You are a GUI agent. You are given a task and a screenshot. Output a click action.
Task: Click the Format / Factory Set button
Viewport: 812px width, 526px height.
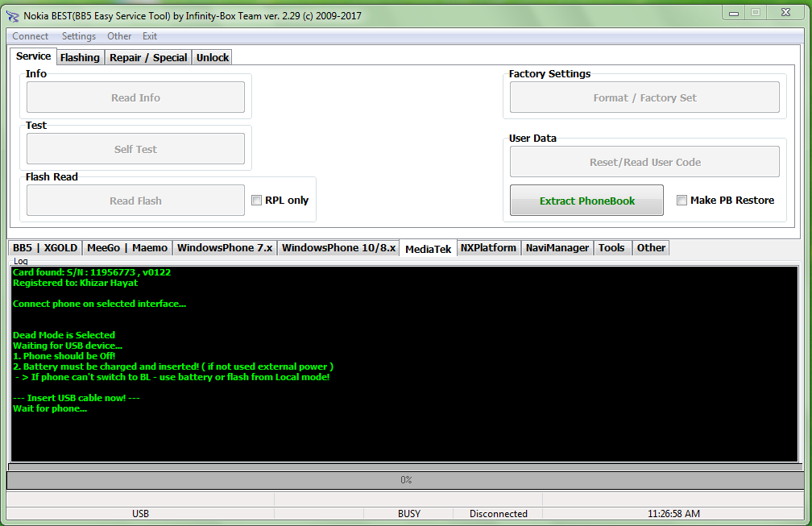click(x=644, y=97)
